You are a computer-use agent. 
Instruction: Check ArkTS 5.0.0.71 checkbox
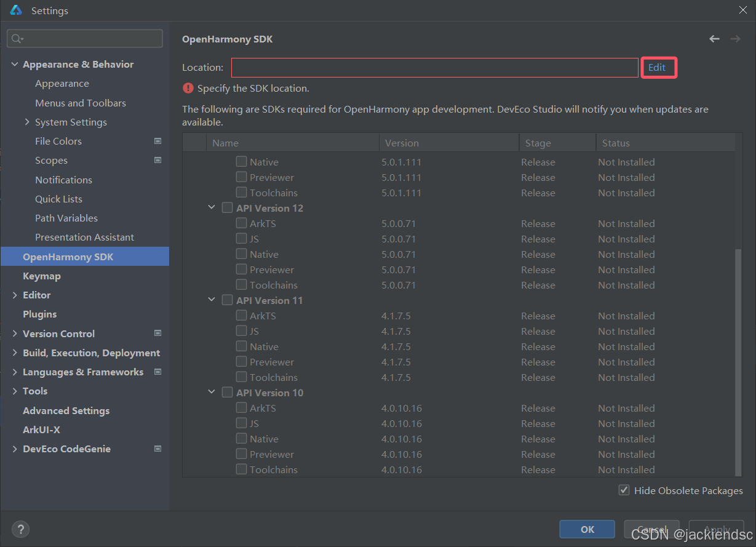pyautogui.click(x=242, y=223)
